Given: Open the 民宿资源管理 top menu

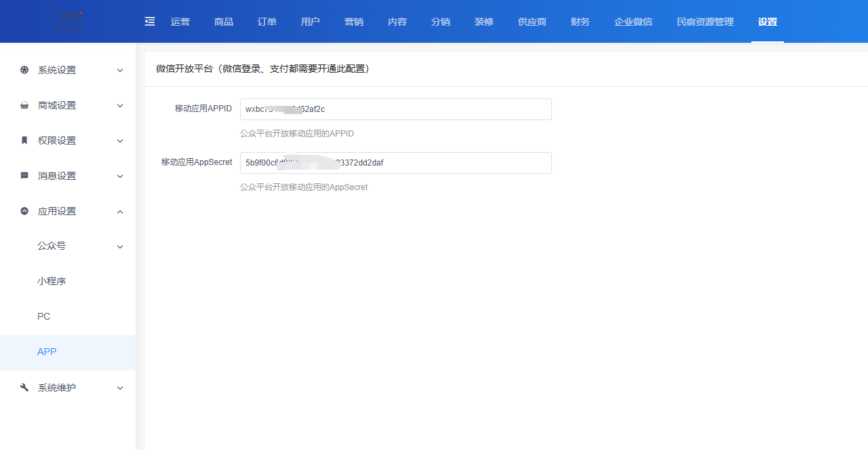Looking at the screenshot, I should (x=705, y=22).
